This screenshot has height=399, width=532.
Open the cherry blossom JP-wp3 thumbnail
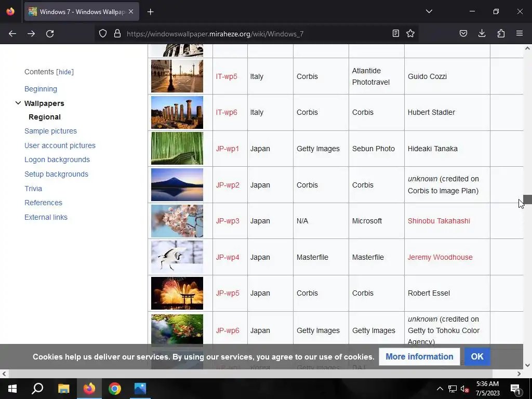pos(177,221)
